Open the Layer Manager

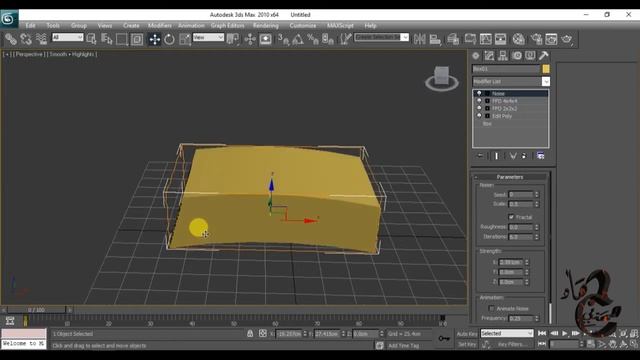tap(453, 39)
